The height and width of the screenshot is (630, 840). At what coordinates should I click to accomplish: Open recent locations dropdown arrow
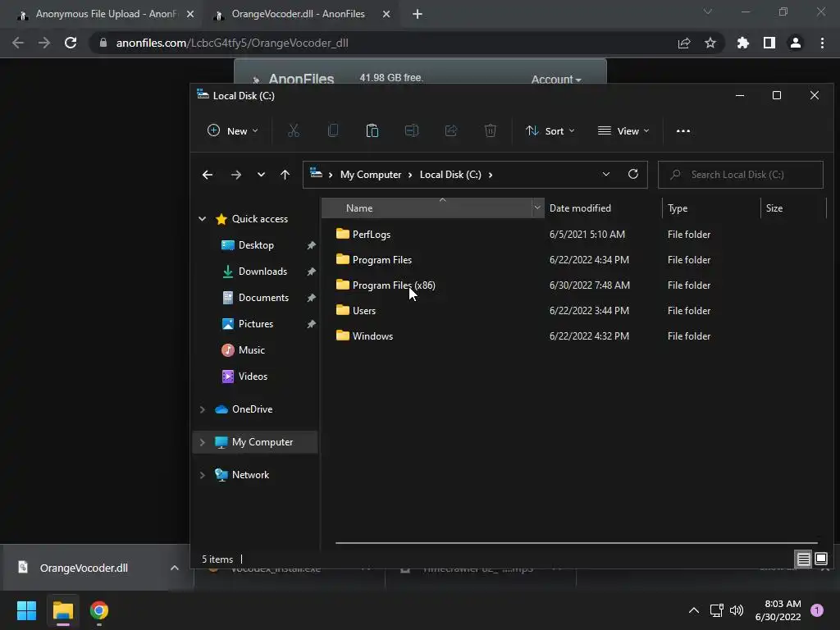(261, 175)
